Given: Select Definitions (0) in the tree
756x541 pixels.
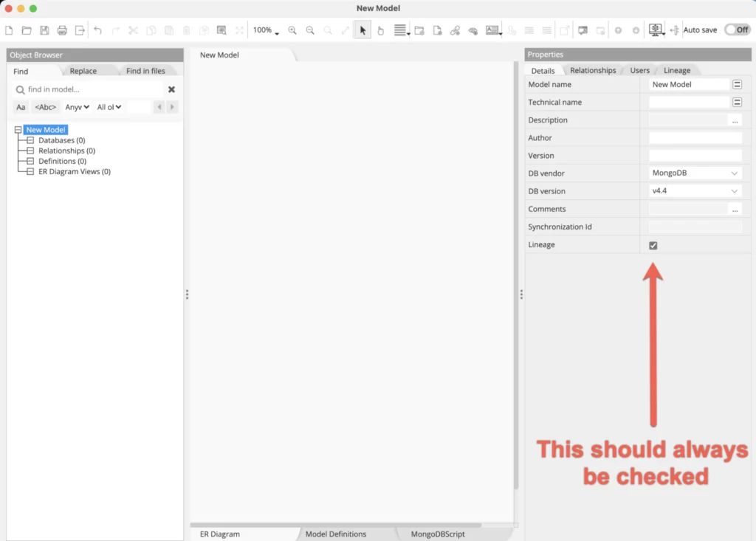Looking at the screenshot, I should coord(62,161).
